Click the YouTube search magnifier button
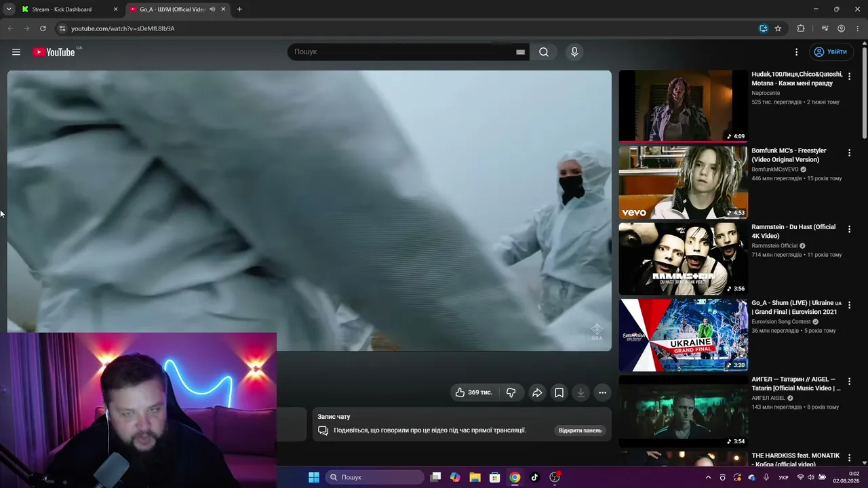The height and width of the screenshot is (488, 868). click(x=544, y=52)
